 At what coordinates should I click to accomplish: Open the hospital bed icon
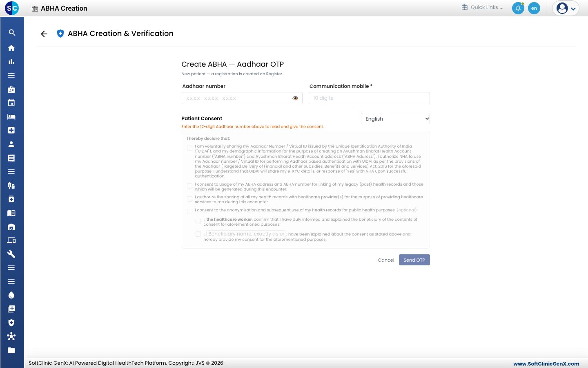pyautogui.click(x=11, y=117)
